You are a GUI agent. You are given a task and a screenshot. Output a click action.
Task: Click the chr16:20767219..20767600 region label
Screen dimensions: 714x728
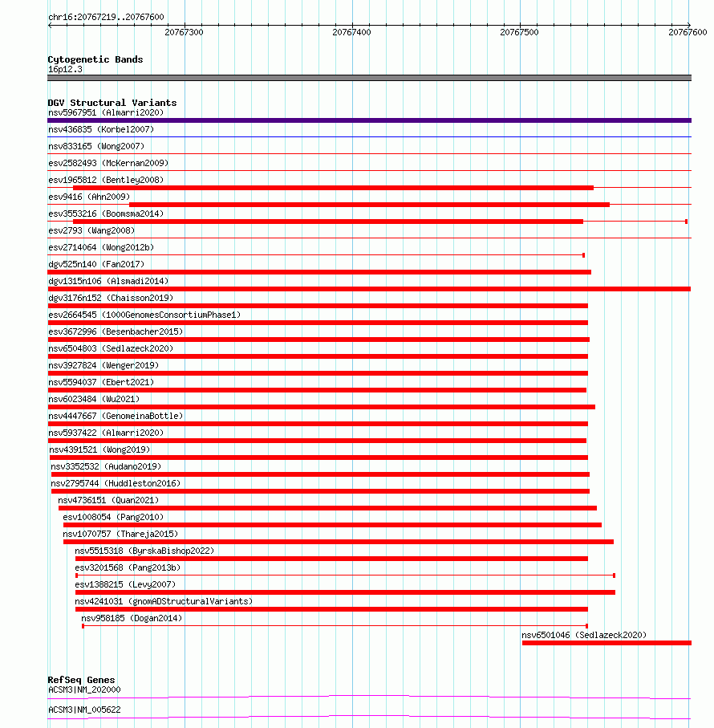[106, 17]
